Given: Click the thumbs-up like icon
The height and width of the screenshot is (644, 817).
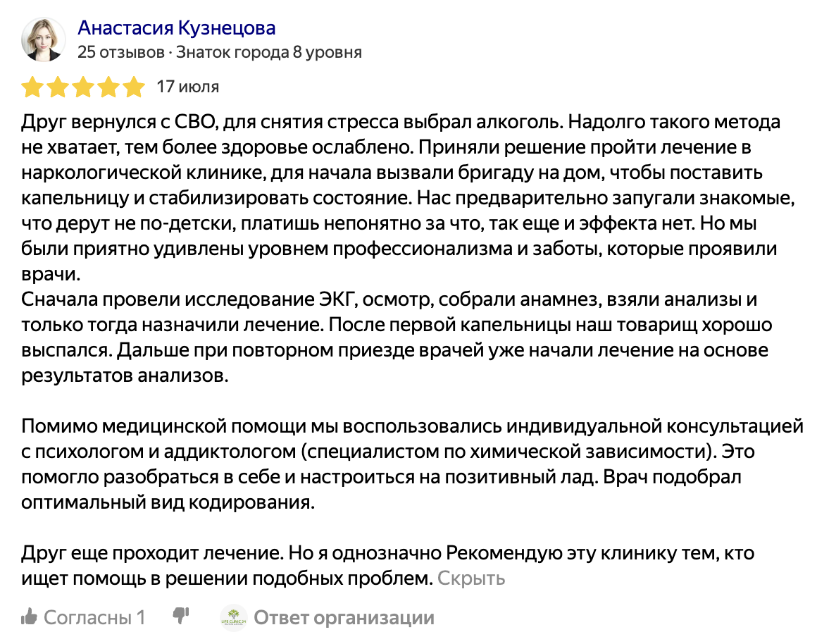Looking at the screenshot, I should 30,617.
